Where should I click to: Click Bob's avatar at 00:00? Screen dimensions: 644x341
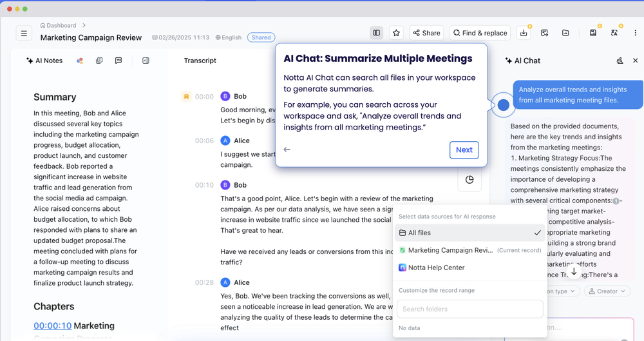coord(225,96)
